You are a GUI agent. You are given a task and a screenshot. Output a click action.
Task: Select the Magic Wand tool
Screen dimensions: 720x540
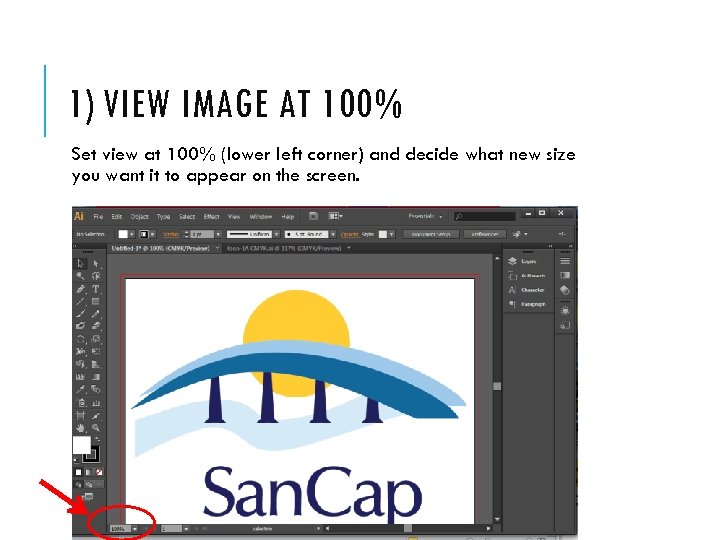80,276
